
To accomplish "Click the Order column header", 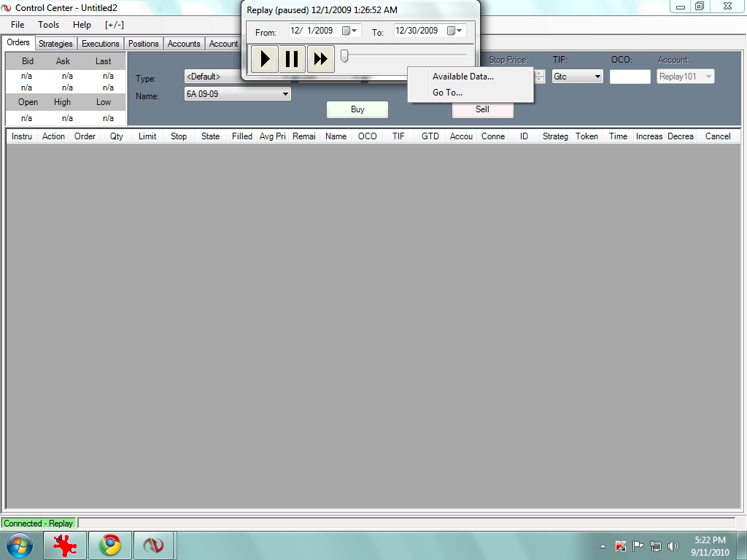I will coord(85,136).
